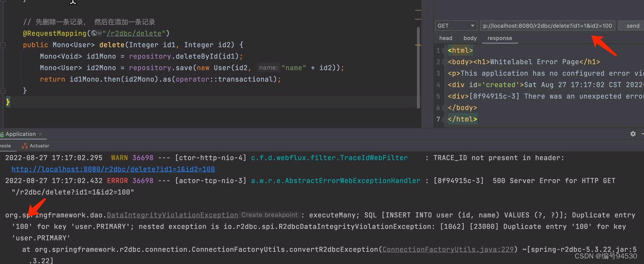Click the Application run configuration icon
644x264 pixels.
[x=2, y=134]
